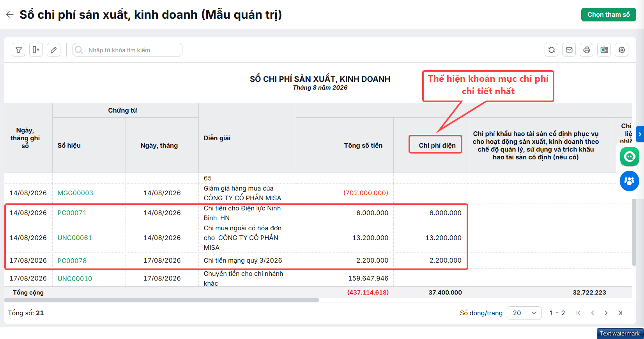The image size is (644, 339).
Task: Open voucher link PC00071
Action: pyautogui.click(x=72, y=213)
